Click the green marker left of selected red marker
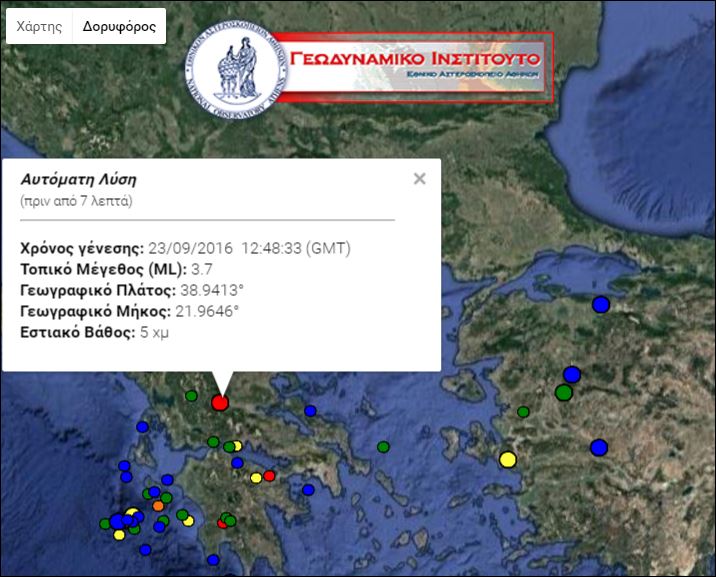Image resolution: width=716 pixels, height=577 pixels. coord(191,396)
